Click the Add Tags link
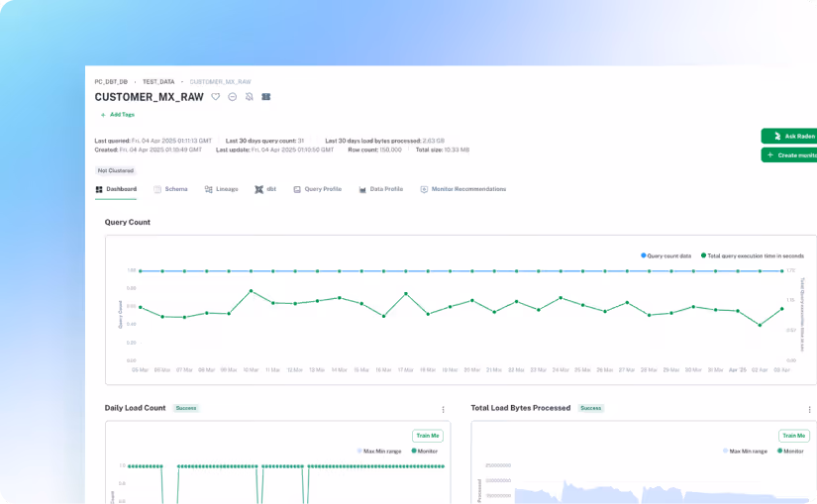Image resolution: width=817 pixels, height=504 pixels. pos(118,115)
